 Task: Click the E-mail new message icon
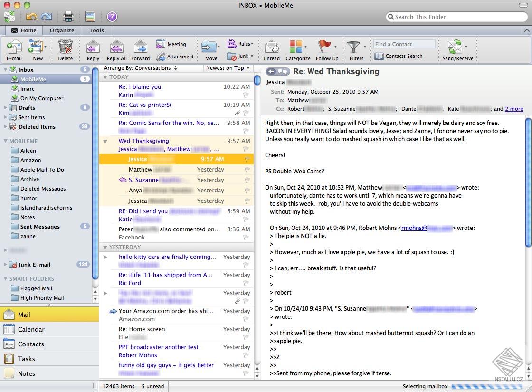[x=14, y=47]
